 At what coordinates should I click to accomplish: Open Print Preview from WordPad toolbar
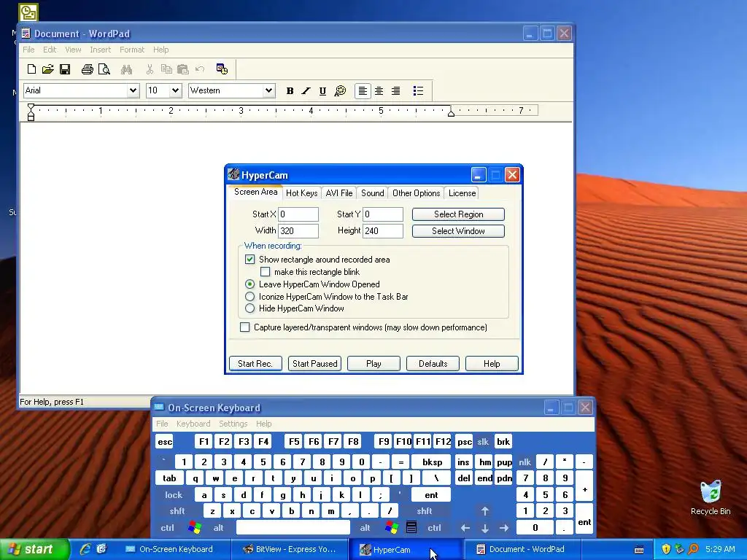tap(104, 69)
